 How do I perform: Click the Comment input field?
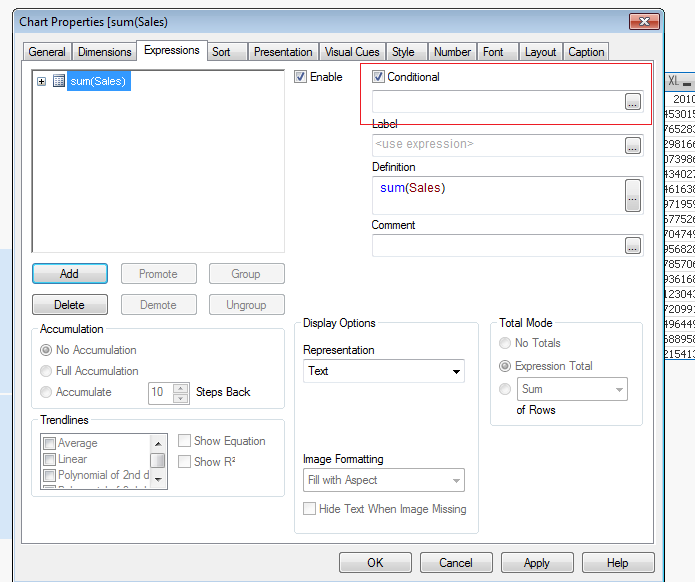click(x=498, y=246)
